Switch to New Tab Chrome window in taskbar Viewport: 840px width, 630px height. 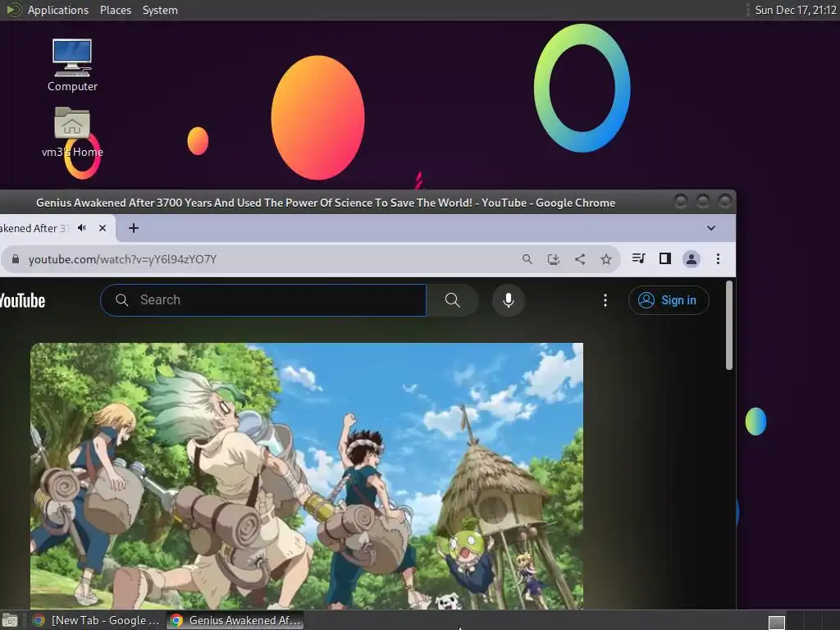[x=95, y=620]
